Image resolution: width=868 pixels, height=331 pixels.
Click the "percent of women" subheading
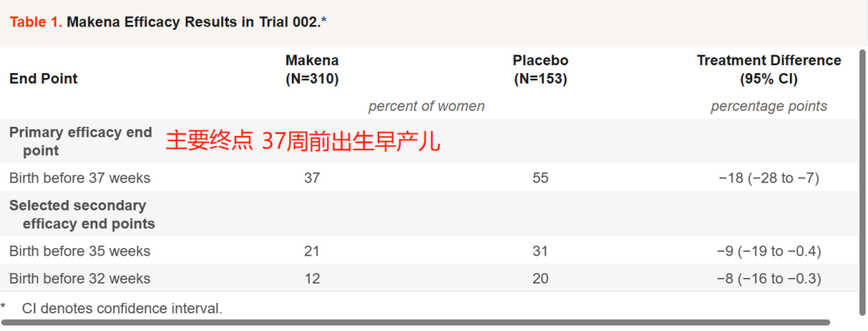tap(426, 106)
